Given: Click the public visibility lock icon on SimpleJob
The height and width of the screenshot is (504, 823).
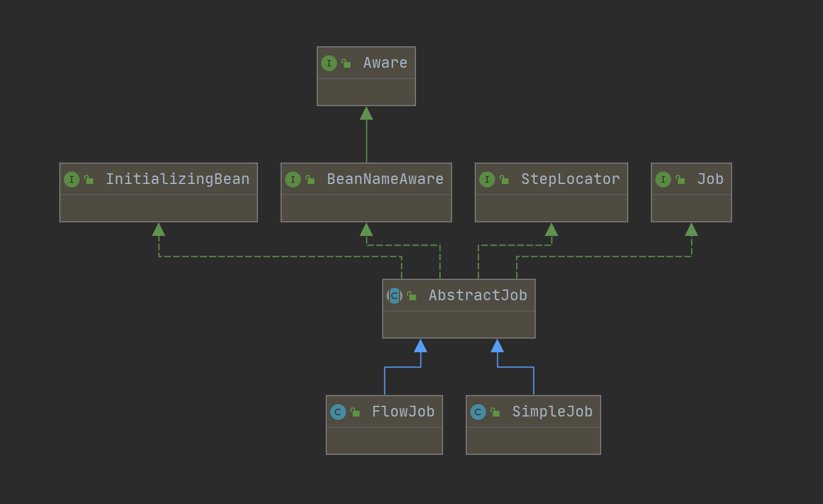Looking at the screenshot, I should [x=495, y=413].
